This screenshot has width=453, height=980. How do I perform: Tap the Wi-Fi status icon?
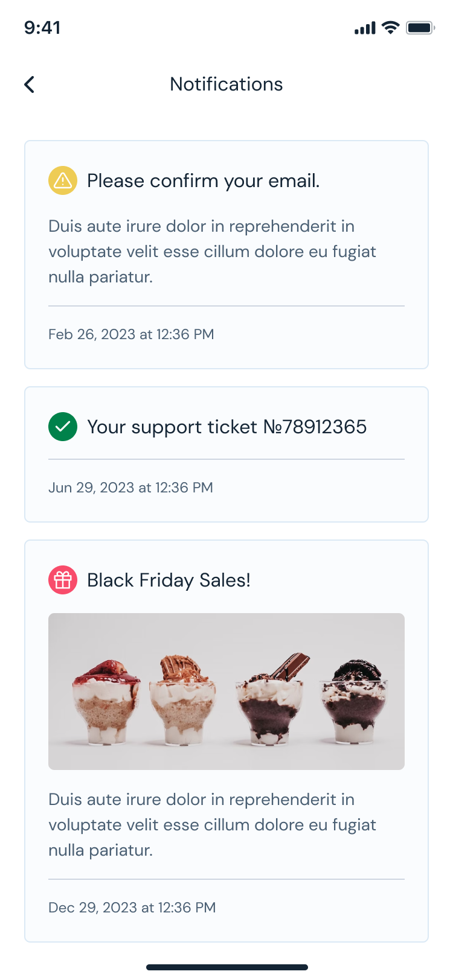pyautogui.click(x=391, y=27)
